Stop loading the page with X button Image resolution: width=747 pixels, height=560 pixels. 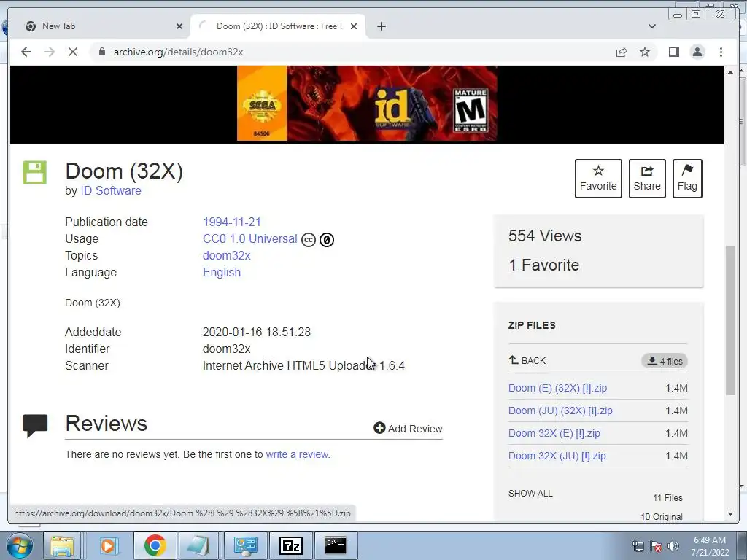[x=73, y=52]
